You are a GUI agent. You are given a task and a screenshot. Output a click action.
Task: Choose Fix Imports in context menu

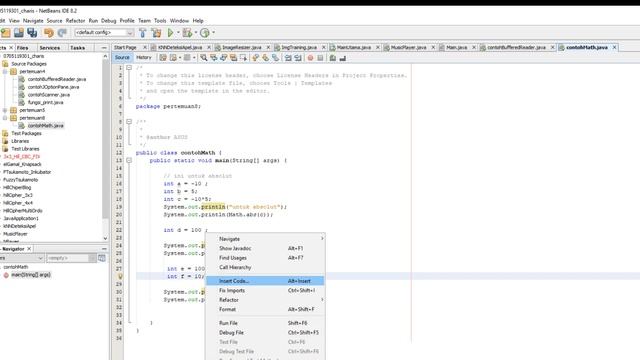click(265, 290)
